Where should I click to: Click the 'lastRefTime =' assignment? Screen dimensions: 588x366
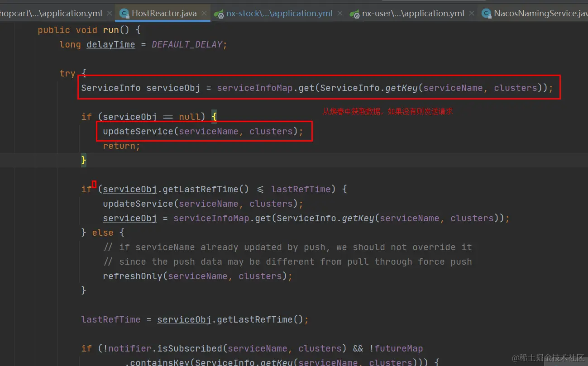116,319
